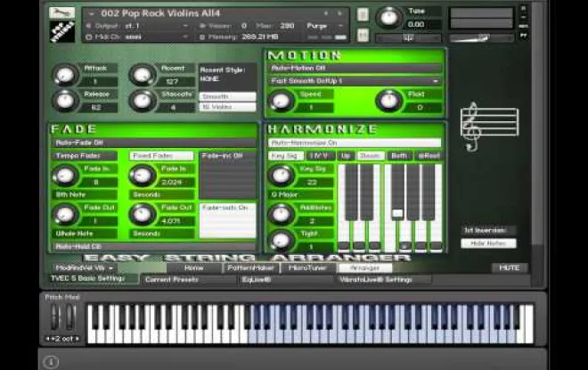
Task: Click the Fixed Fader Fade Out knob
Action: coord(143,214)
